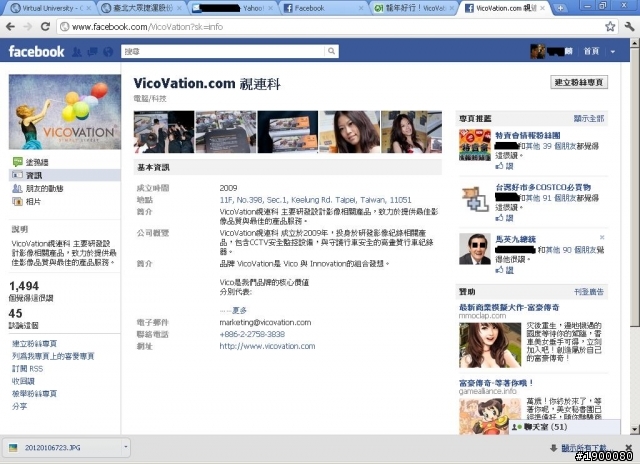
Task: Close the downloads bar with X
Action: pyautogui.click(x=629, y=447)
